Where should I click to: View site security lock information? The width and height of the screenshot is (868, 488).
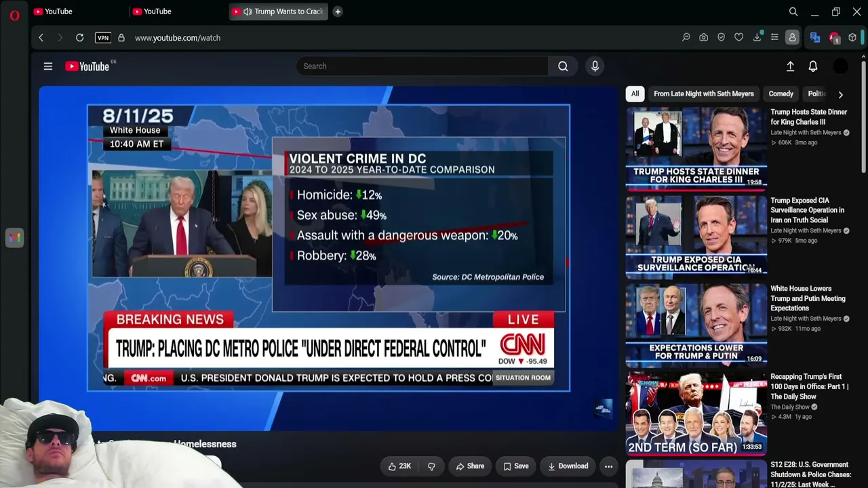tap(121, 38)
